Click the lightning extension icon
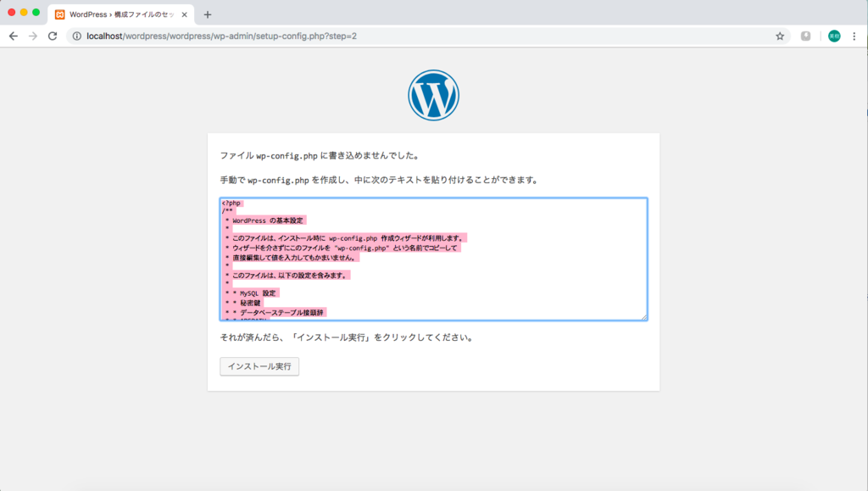 coord(804,36)
